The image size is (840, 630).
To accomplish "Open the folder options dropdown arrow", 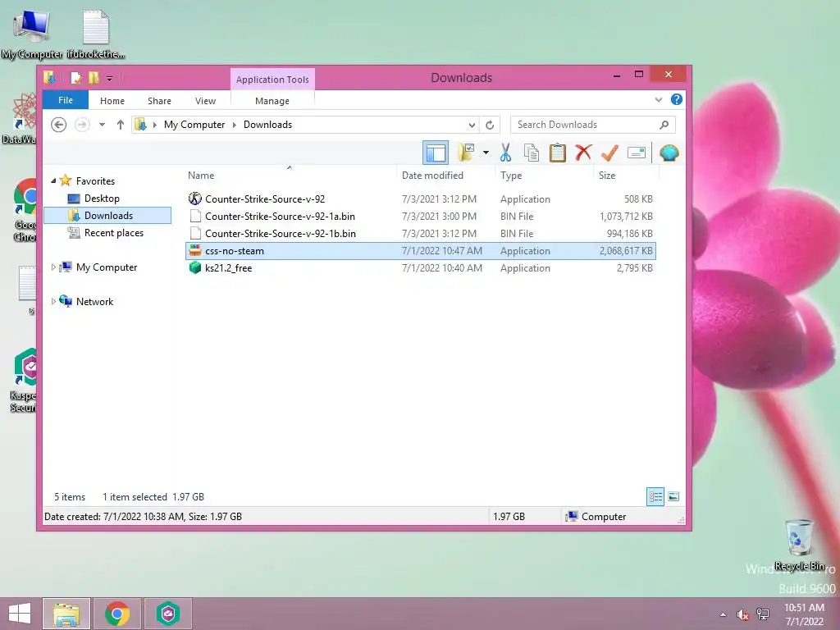I will [486, 153].
